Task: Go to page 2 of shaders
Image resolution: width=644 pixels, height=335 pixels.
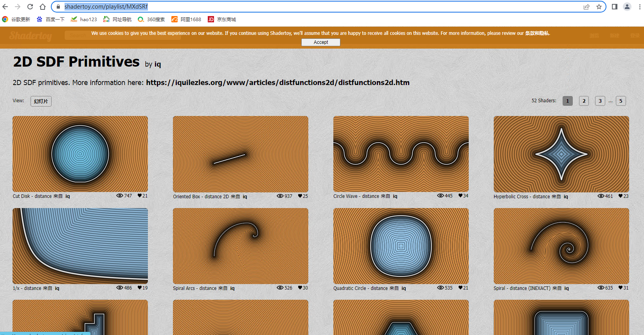Action: tap(584, 101)
